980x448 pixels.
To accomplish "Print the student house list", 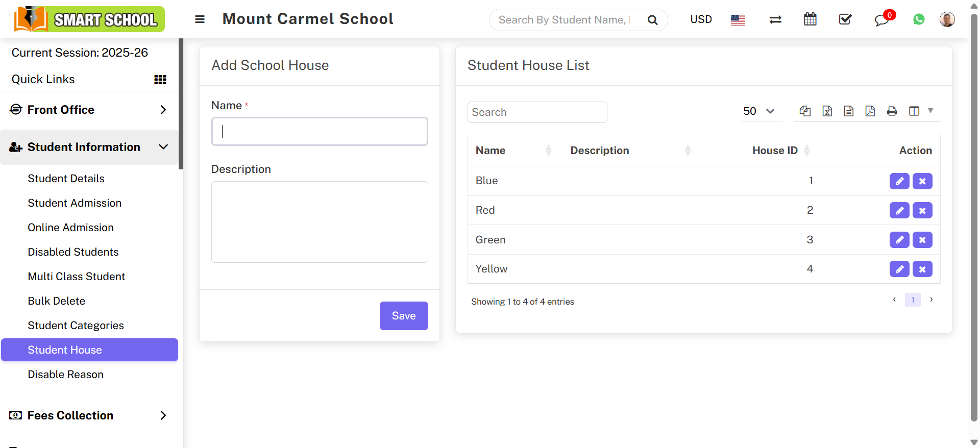I will coord(892,111).
